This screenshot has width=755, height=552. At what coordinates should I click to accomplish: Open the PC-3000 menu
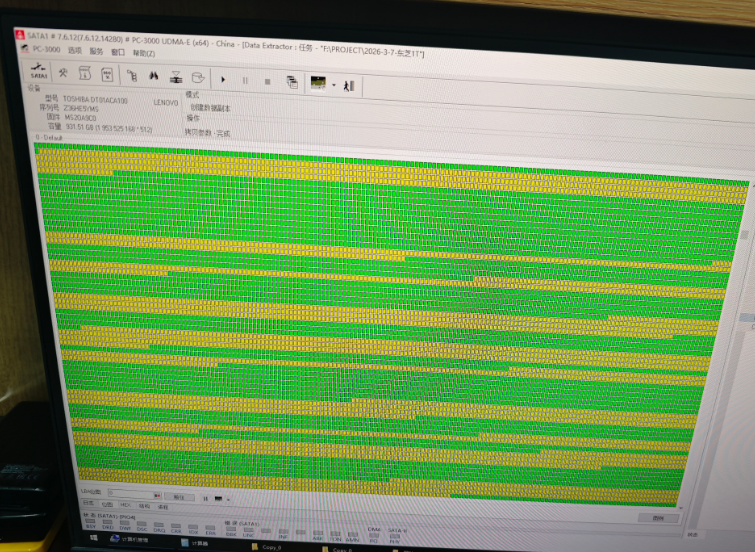pos(46,49)
